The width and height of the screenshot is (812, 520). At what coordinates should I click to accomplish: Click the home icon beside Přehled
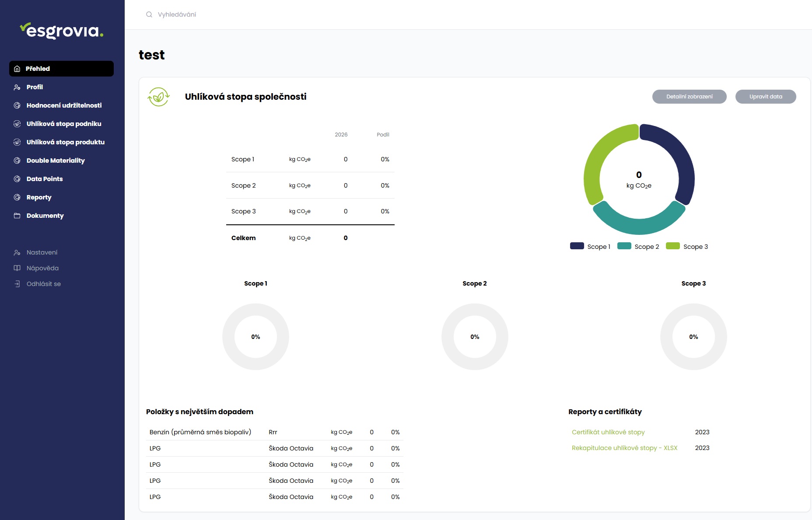coord(17,69)
